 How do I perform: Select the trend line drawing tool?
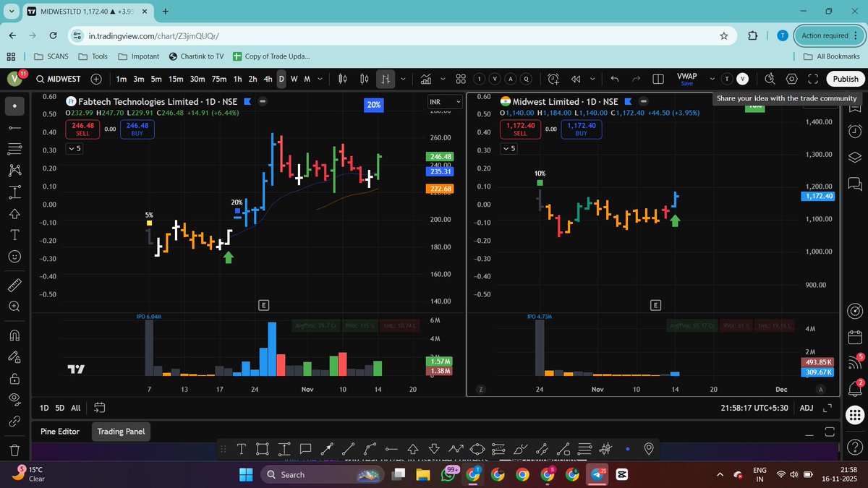(x=14, y=127)
